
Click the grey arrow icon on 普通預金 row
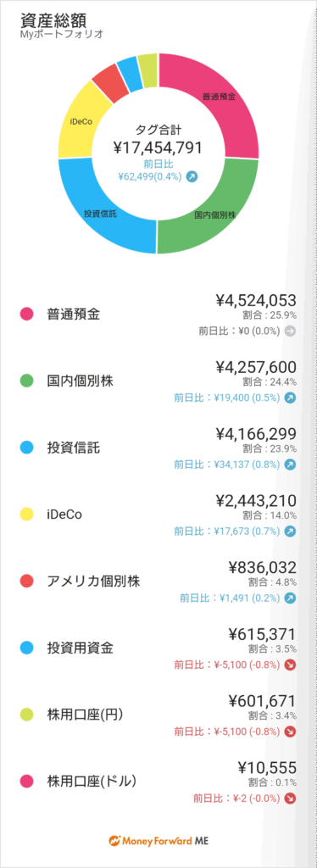click(290, 331)
